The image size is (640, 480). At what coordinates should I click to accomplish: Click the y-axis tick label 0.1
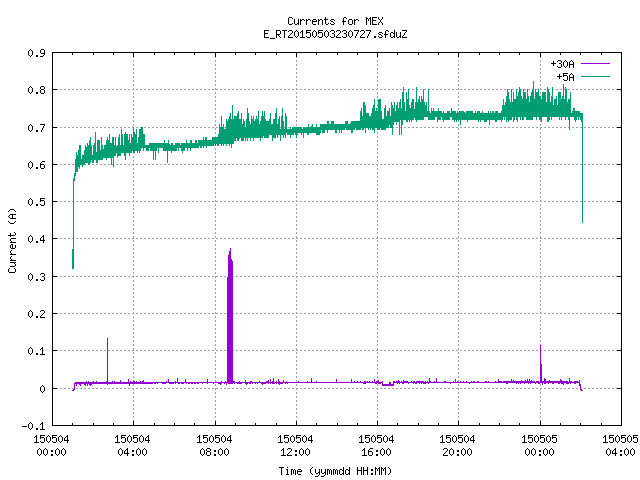[x=36, y=351]
